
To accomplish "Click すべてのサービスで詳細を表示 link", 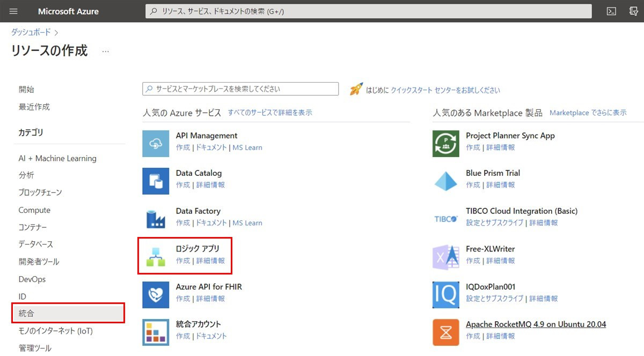I will 270,113.
